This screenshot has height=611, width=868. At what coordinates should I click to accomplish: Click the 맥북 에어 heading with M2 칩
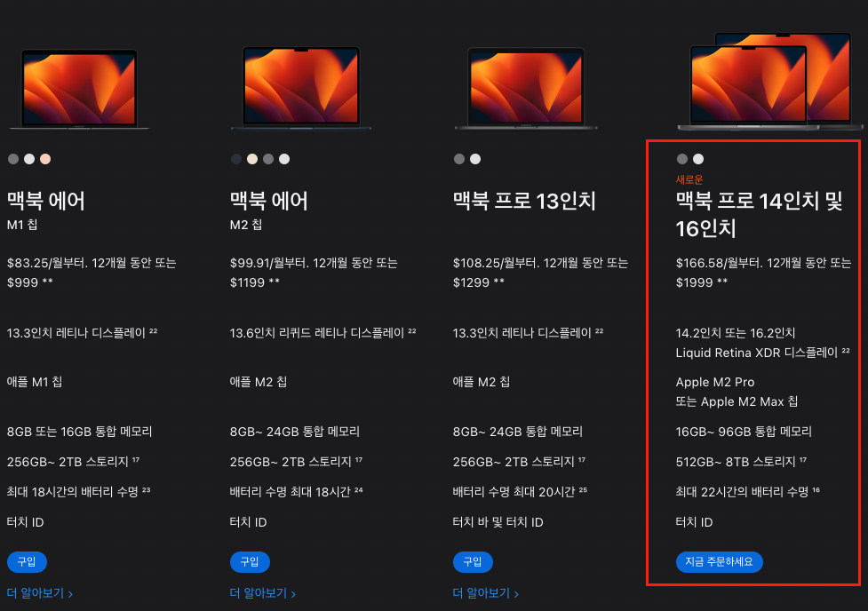click(269, 201)
